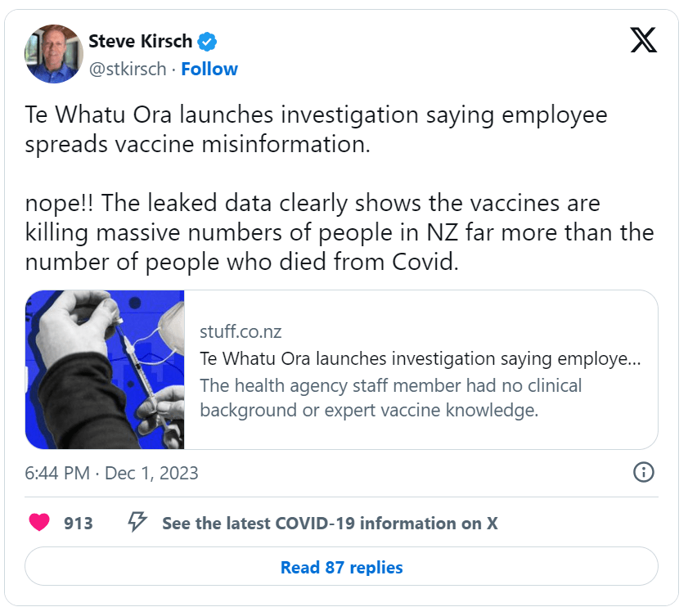Click the 913 likes count
688x616 pixels.
click(78, 523)
